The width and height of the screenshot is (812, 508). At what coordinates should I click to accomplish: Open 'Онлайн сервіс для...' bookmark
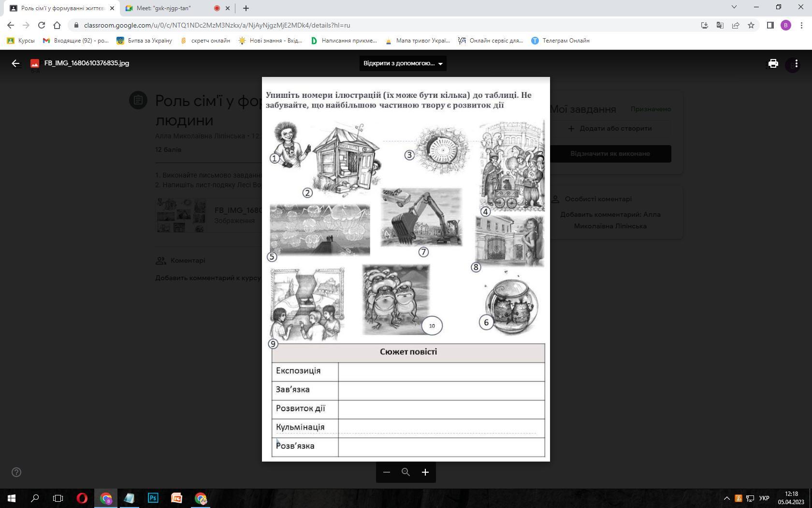pyautogui.click(x=491, y=41)
